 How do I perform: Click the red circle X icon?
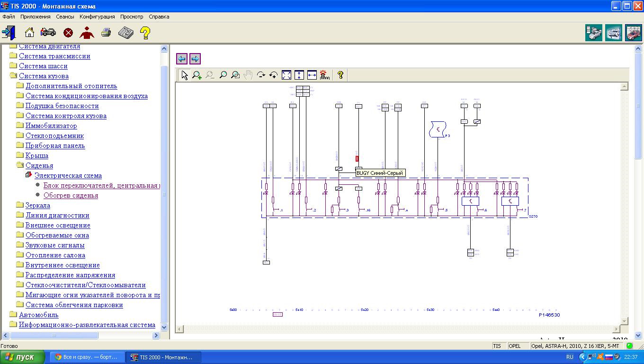click(x=68, y=33)
